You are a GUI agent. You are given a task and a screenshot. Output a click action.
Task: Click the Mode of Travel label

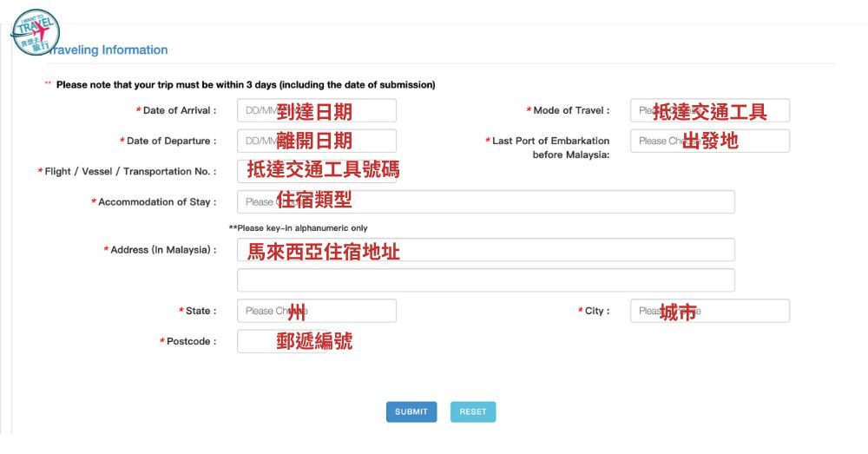click(x=570, y=110)
